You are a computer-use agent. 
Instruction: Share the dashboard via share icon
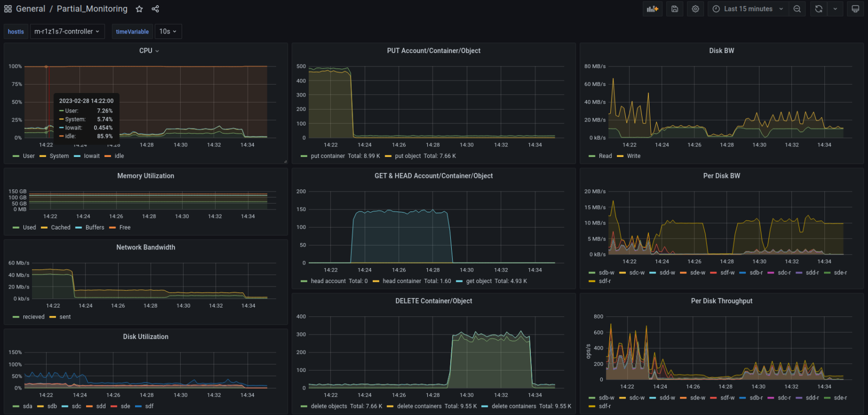156,9
